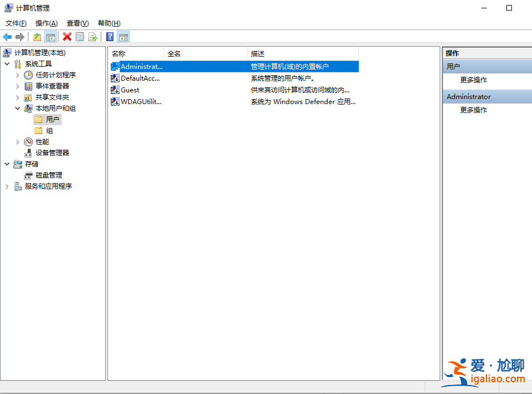Image resolution: width=532 pixels, height=394 pixels.
Task: Open Help using the blue question mark icon
Action: [109, 37]
